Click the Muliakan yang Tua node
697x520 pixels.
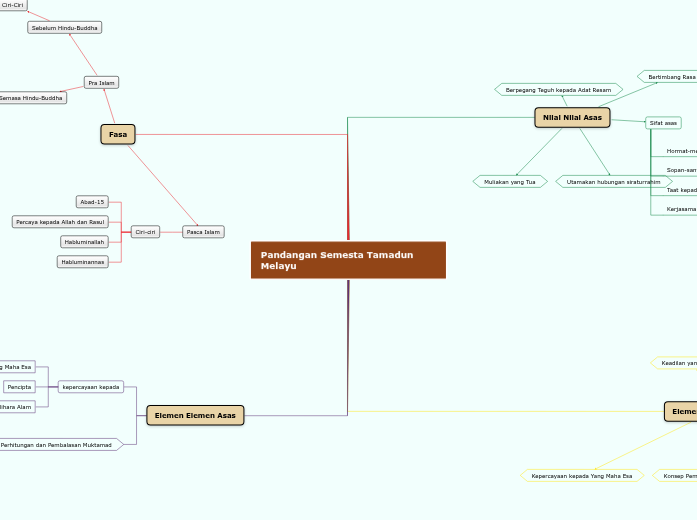(x=510, y=182)
